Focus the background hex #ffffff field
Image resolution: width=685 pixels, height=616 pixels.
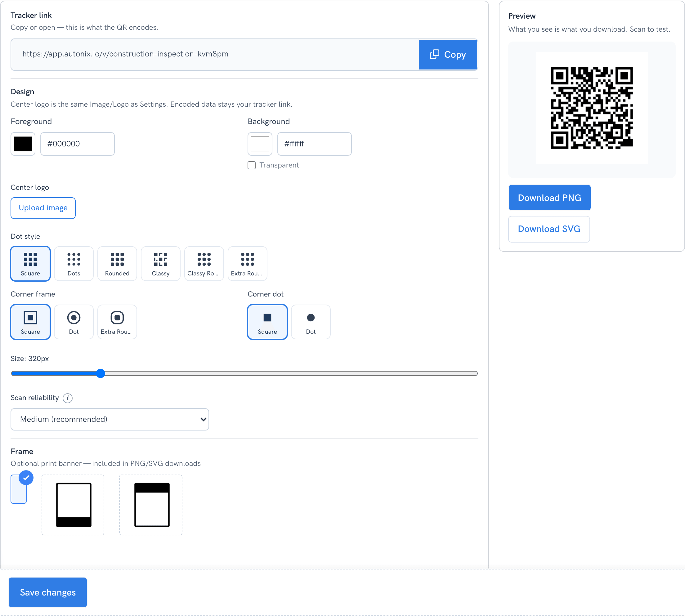point(314,144)
